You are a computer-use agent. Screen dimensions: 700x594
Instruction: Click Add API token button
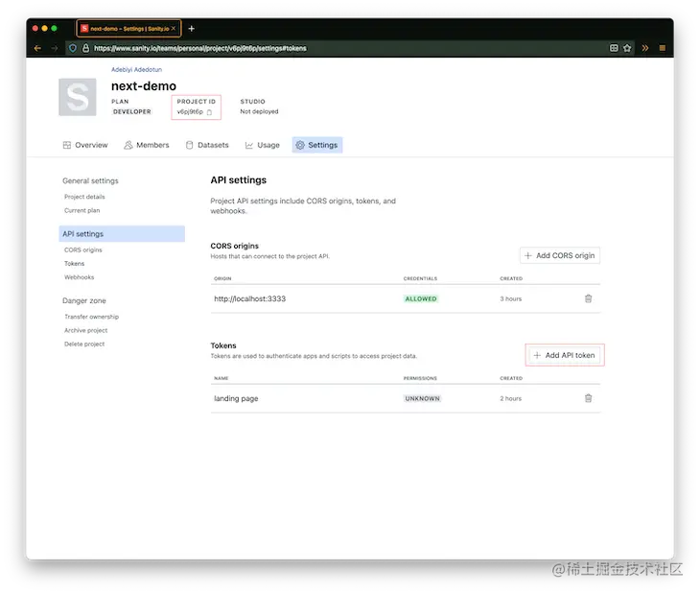[x=565, y=355]
